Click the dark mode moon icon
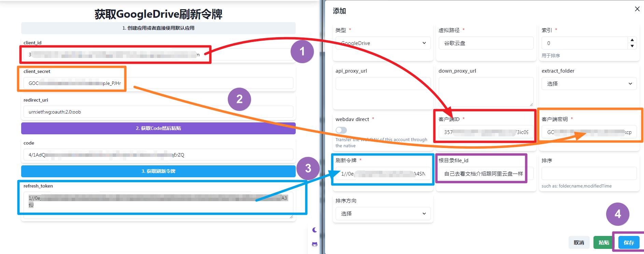644x254 pixels. pos(314,230)
